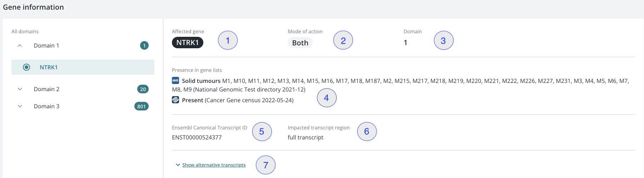Click the Cancer Gene census logo icon

point(175,100)
